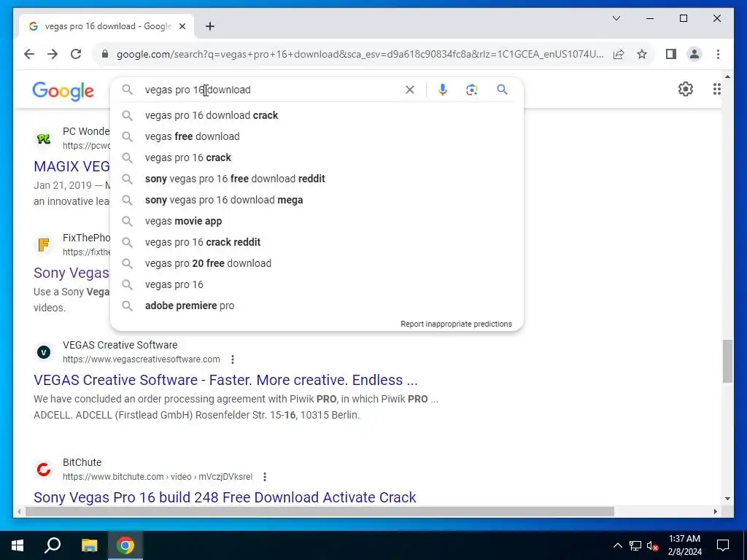Close the vegas pro 16 download tab
Image resolution: width=747 pixels, height=560 pixels.
click(182, 26)
